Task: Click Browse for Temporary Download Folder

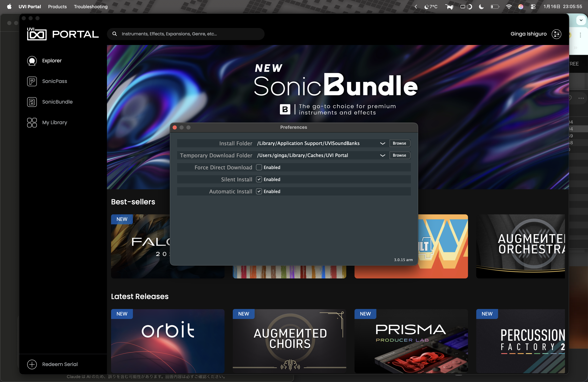Action: click(x=399, y=155)
